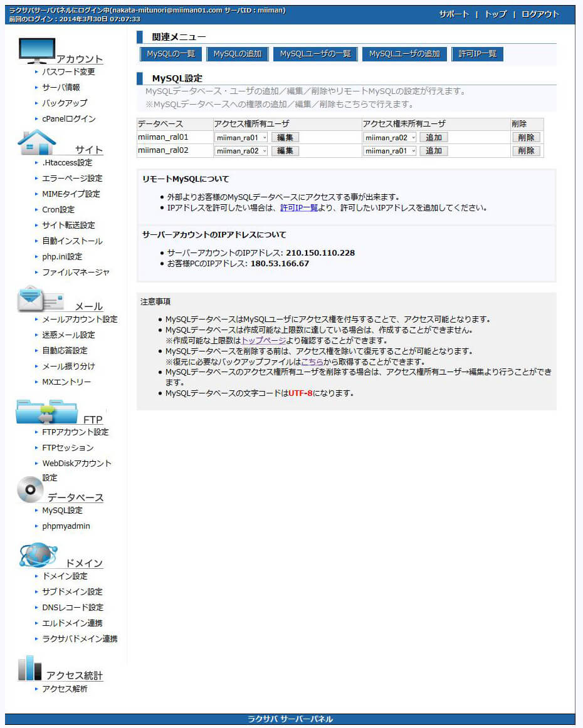583x728 pixels.
Task: Open 自動インストール in sidebar
Action: pyautogui.click(x=72, y=241)
